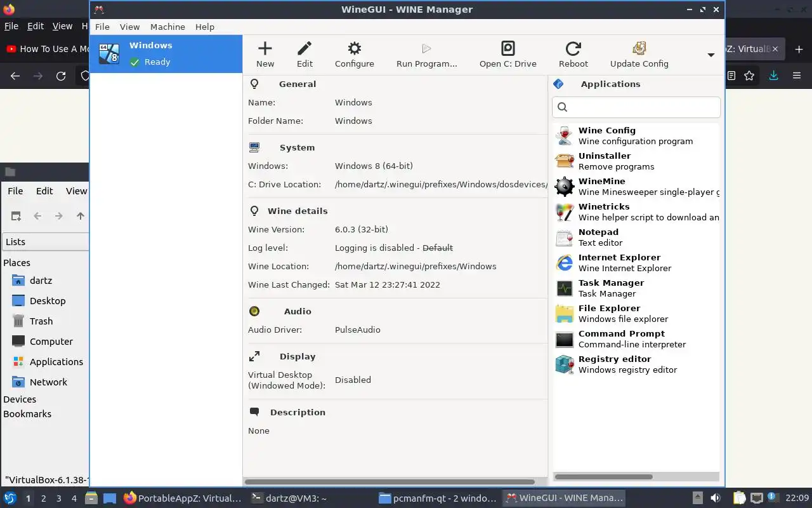
Task: Open the start menu in taskbar
Action: coord(10,498)
